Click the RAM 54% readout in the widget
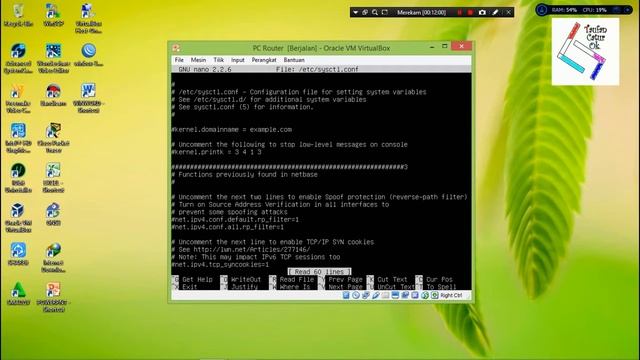 click(564, 10)
